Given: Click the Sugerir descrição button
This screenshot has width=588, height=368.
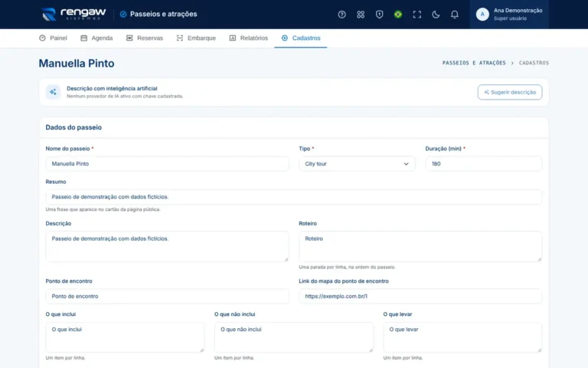Looking at the screenshot, I should (x=510, y=92).
